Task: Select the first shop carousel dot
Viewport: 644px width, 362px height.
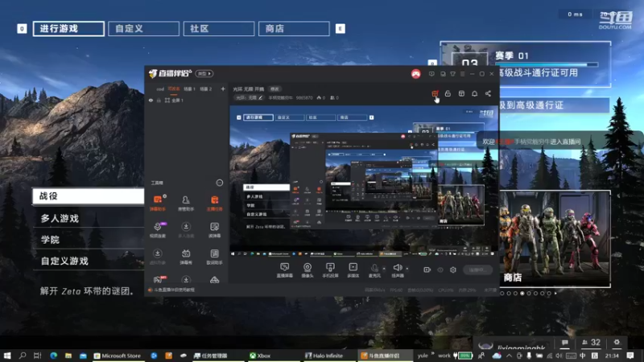Action: [x=502, y=294]
